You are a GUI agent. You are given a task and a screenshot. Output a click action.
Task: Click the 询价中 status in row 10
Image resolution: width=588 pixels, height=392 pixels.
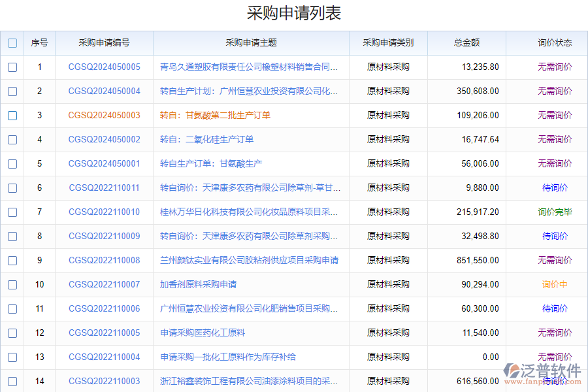[x=555, y=285]
